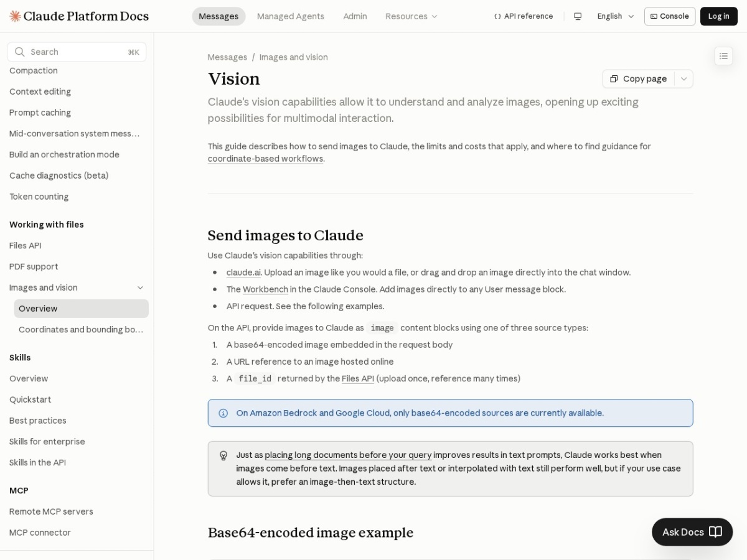This screenshot has width=747, height=560.
Task: Collapse the Images and vision section chevron
Action: pyautogui.click(x=140, y=287)
